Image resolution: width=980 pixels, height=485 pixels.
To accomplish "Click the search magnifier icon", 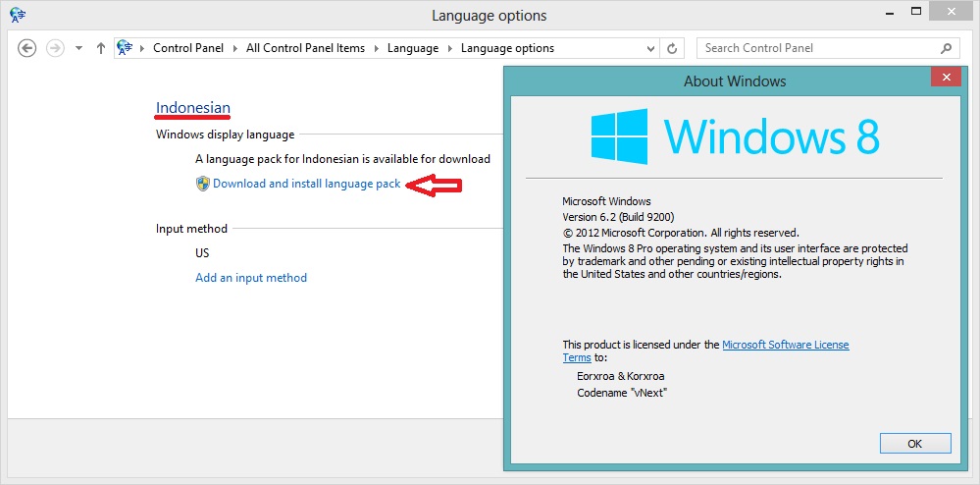I will tap(947, 48).
